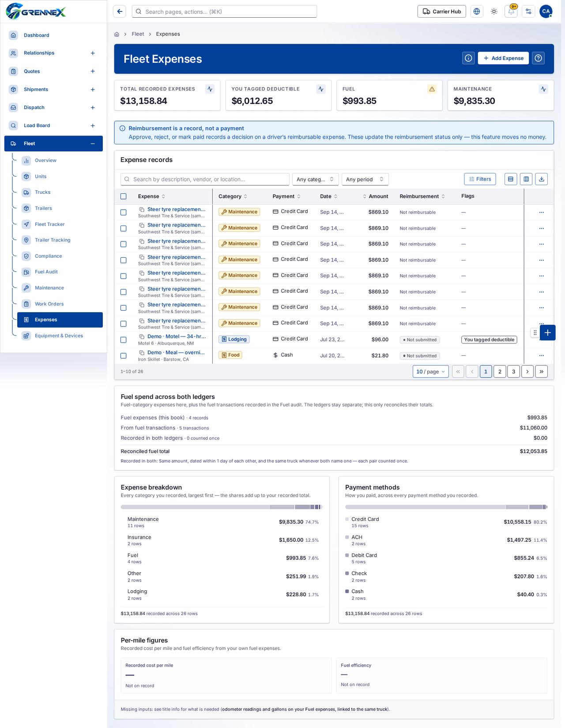This screenshot has height=728, width=565.
Task: Open the Any category dropdown
Action: click(x=316, y=179)
